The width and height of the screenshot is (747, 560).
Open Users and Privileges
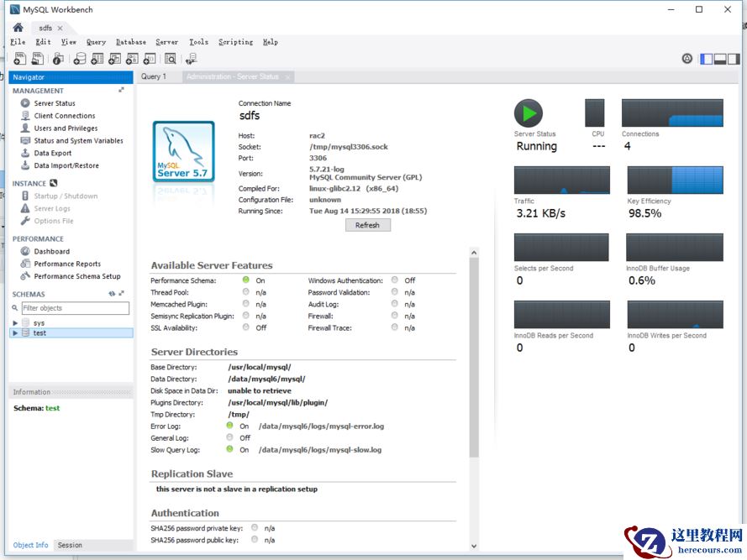click(x=66, y=128)
